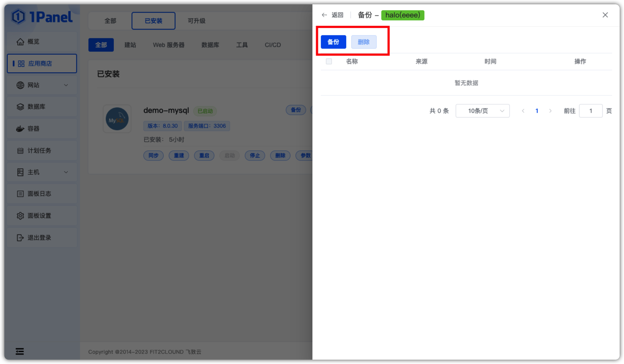624x364 pixels.
Task: Click the 删除 button in backup panel
Action: [364, 42]
